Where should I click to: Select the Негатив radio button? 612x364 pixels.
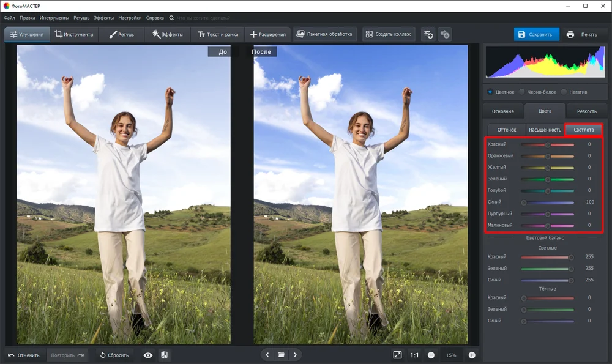(564, 92)
